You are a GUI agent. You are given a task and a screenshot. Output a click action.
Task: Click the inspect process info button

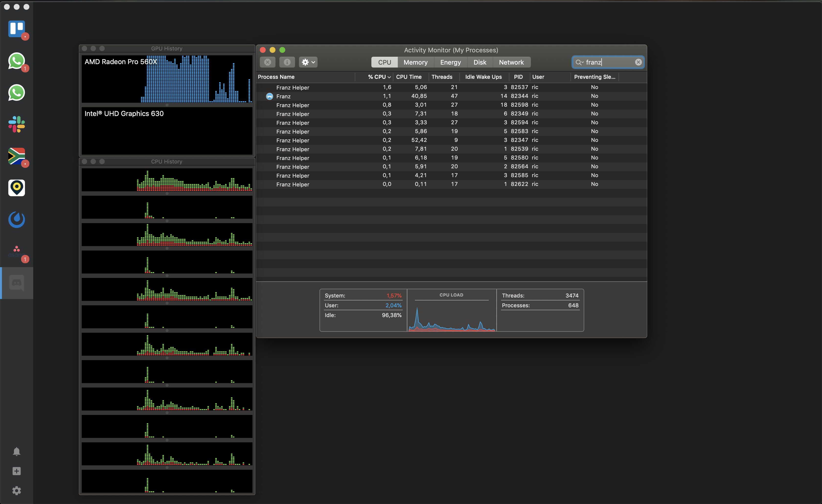[287, 62]
